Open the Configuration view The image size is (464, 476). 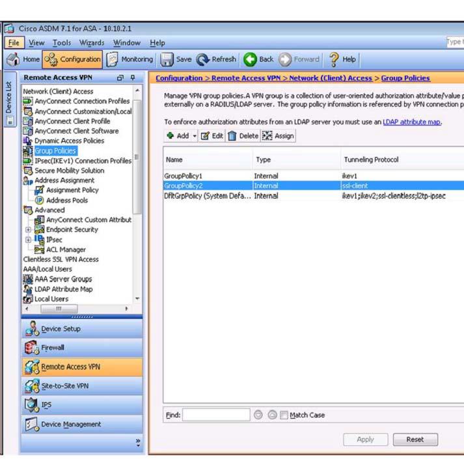click(72, 59)
